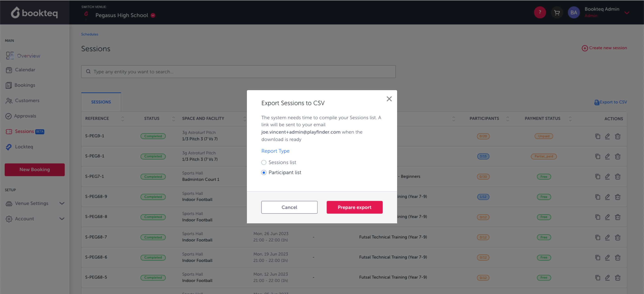Click the edit pencil for S-PEG68-7
The image size is (644, 294).
coord(607,237)
